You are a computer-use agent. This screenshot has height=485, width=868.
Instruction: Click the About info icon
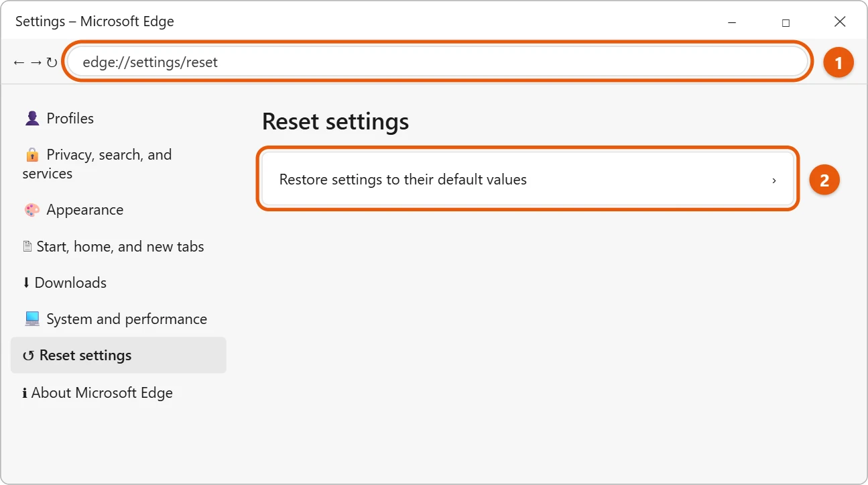tap(25, 393)
